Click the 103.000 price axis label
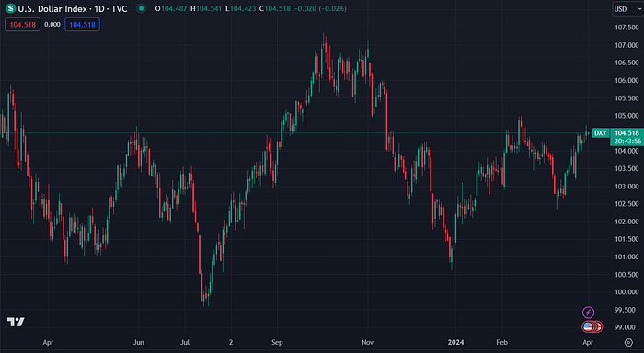This screenshot has height=353, width=644. (627, 187)
